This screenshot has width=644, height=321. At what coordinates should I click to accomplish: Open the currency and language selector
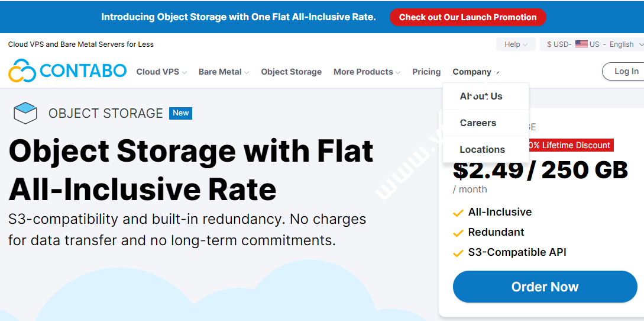(x=591, y=44)
